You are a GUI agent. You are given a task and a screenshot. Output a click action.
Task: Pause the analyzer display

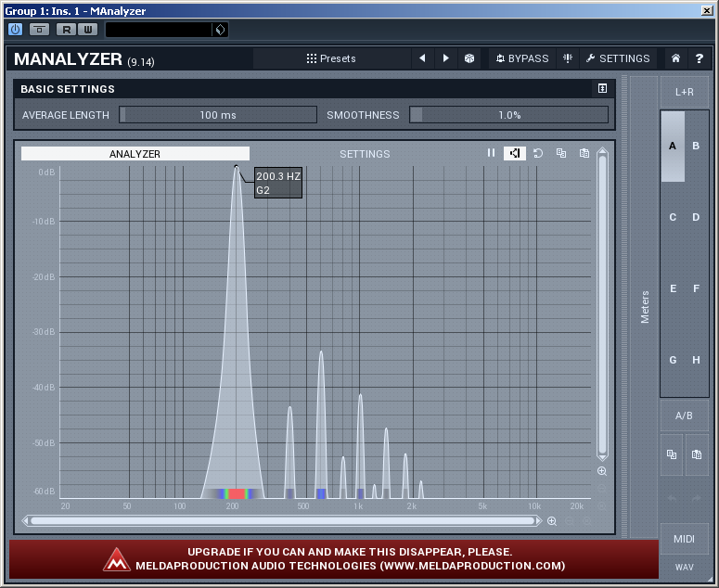[491, 153]
